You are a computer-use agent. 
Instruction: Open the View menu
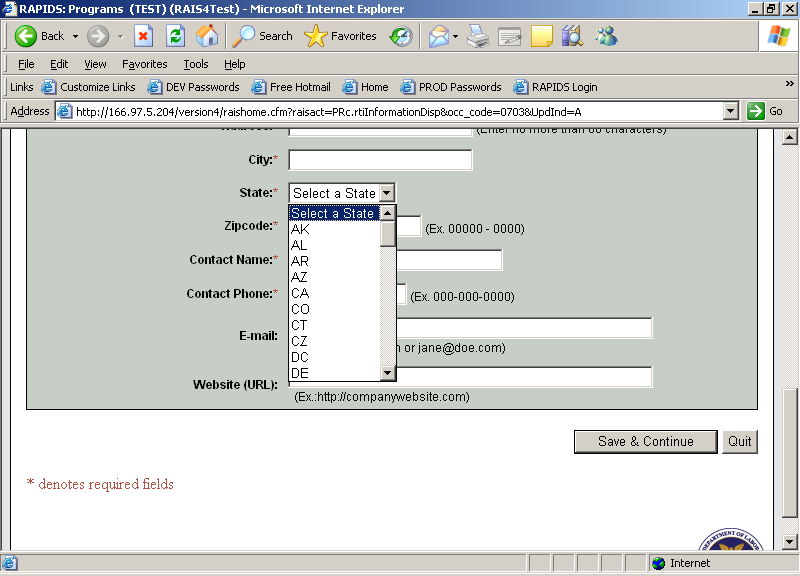coord(95,64)
